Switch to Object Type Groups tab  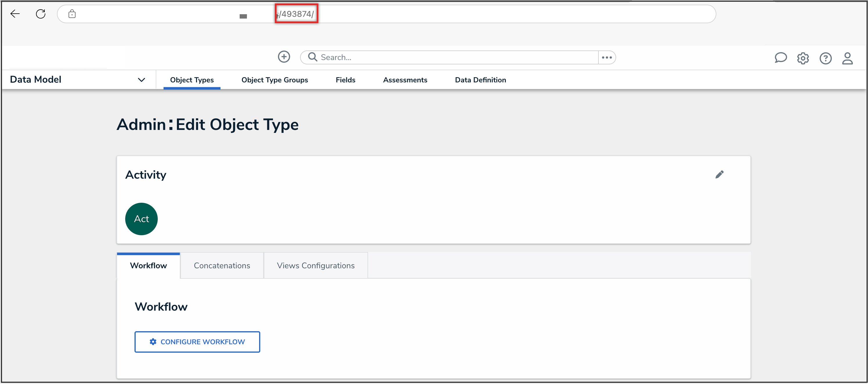click(274, 80)
